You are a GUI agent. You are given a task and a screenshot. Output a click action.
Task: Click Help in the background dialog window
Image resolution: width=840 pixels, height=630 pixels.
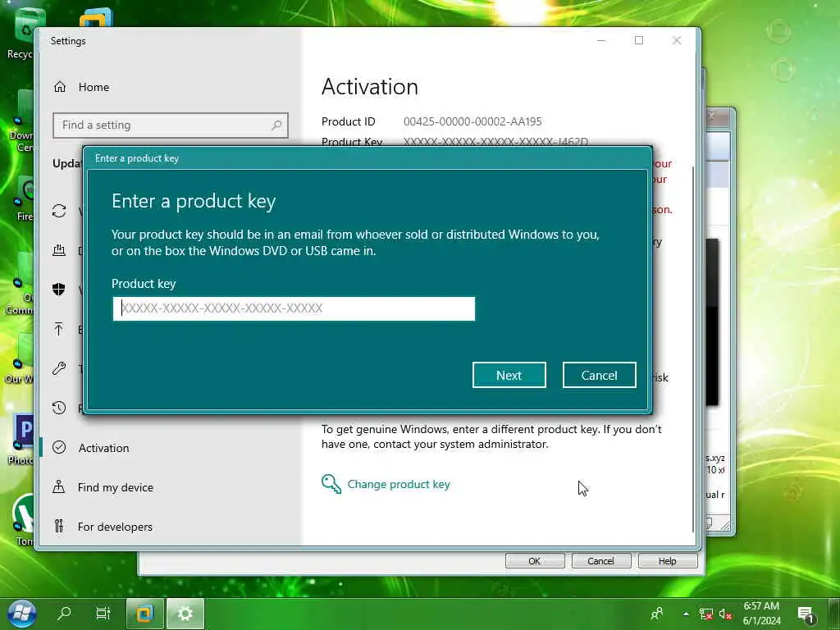tap(668, 561)
